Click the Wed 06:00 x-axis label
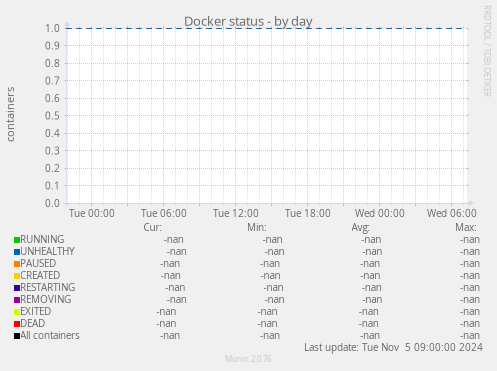497x371 pixels. (452, 213)
